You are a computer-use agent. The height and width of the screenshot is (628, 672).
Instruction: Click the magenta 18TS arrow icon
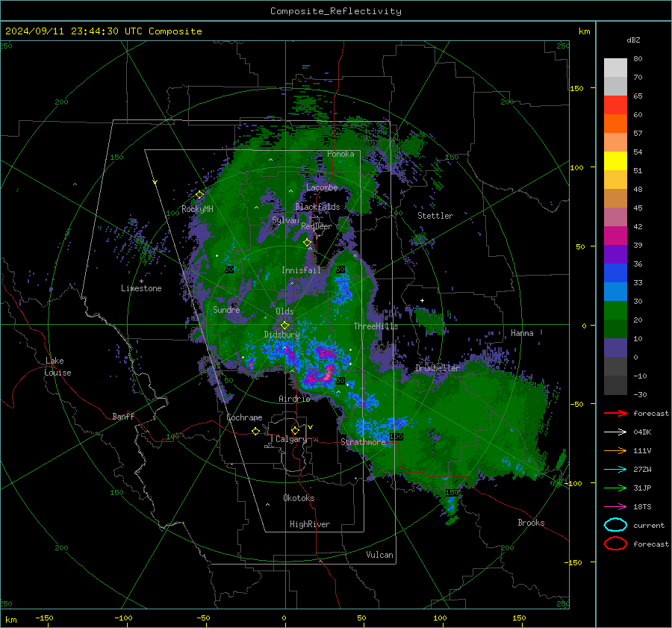coord(615,507)
